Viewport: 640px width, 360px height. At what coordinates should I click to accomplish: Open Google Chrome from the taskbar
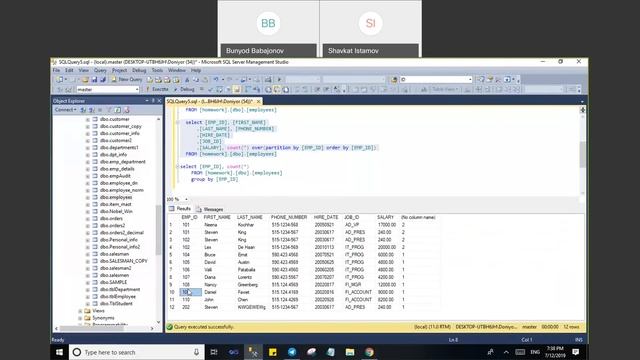(369, 352)
